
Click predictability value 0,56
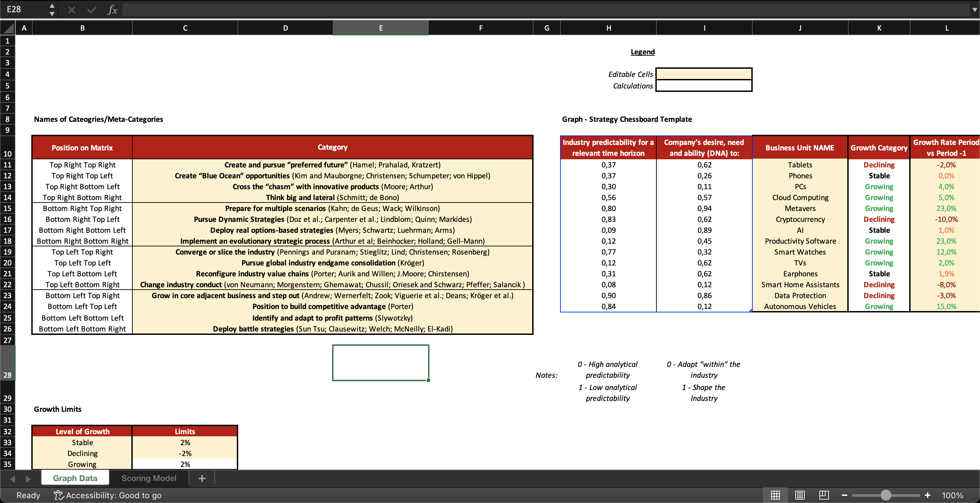[608, 197]
